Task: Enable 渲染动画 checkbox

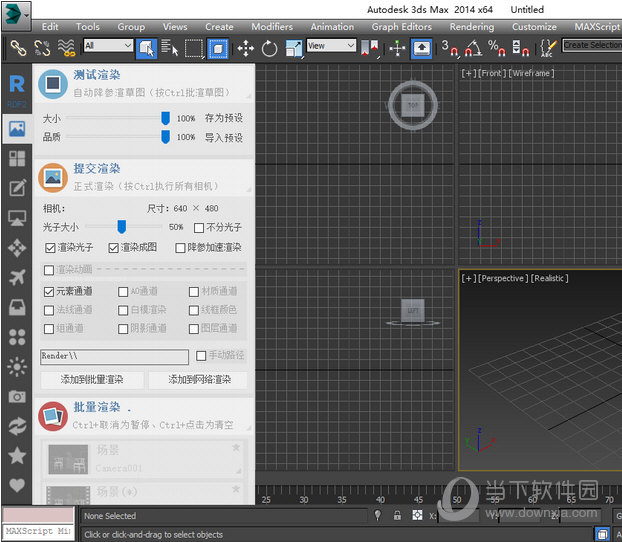Action: (49, 270)
